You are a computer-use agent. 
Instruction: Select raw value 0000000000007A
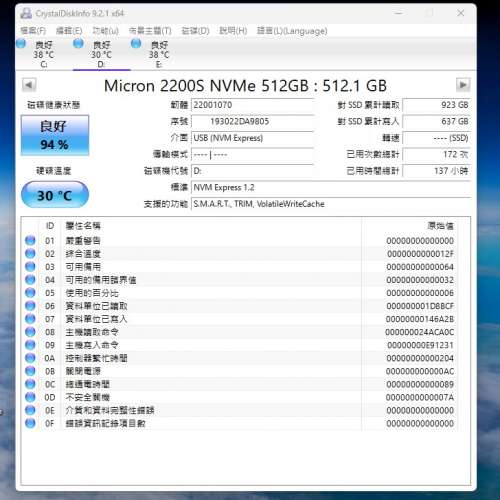coord(420,397)
